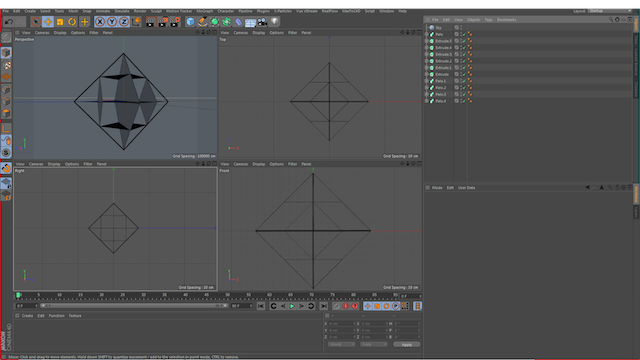Toggle the coordinate system icon
Screen dimensions: 640x360
136,22
